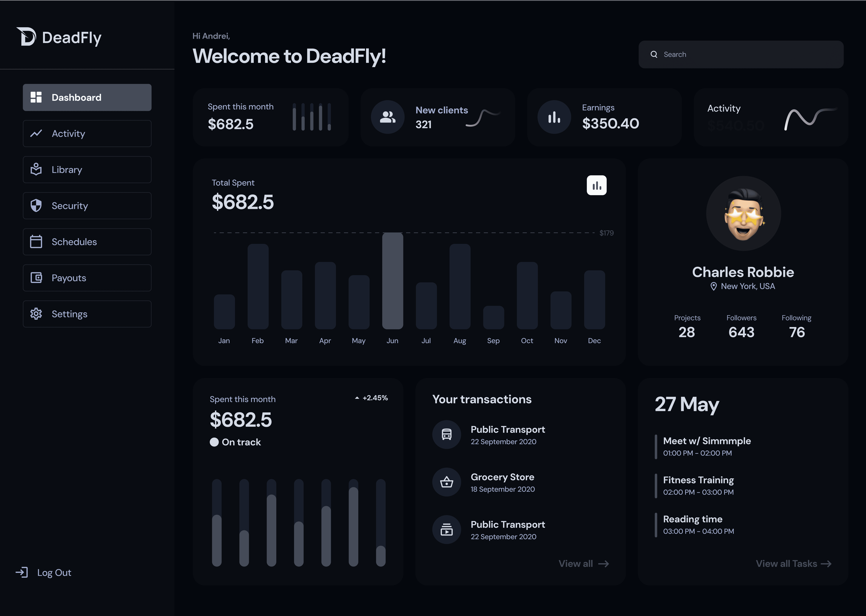This screenshot has height=616, width=866.
Task: Click the bus icon for Public Transport
Action: pyautogui.click(x=447, y=435)
